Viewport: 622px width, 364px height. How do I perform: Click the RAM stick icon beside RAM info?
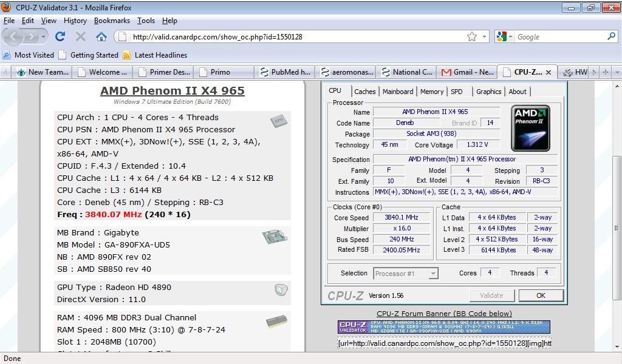tap(276, 321)
